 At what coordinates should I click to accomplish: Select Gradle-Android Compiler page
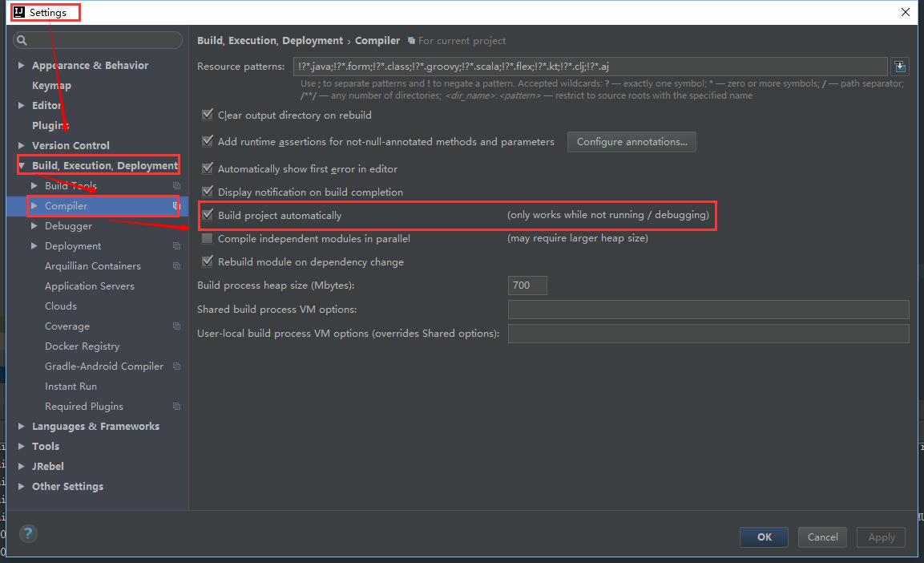[x=103, y=366]
